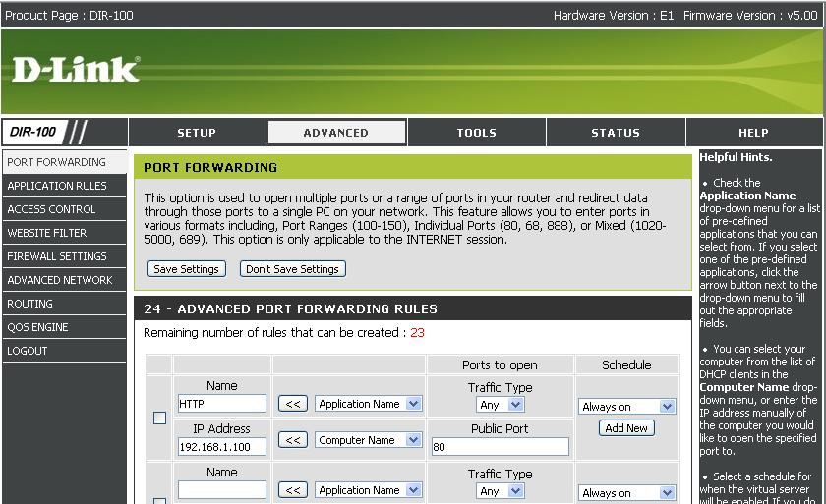Click the DIR-100 model label by tabs
This screenshot has width=826, height=504.
pyautogui.click(x=32, y=132)
